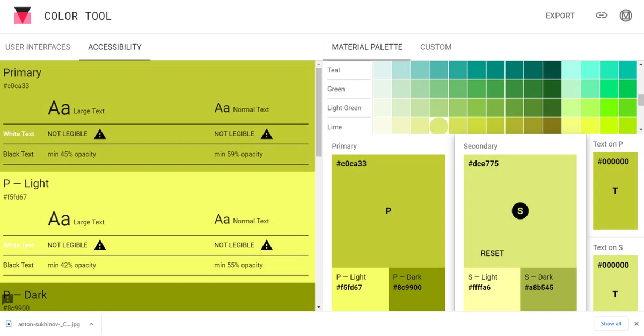Click Show all downloads button
This screenshot has height=336, width=644.
pos(611,324)
